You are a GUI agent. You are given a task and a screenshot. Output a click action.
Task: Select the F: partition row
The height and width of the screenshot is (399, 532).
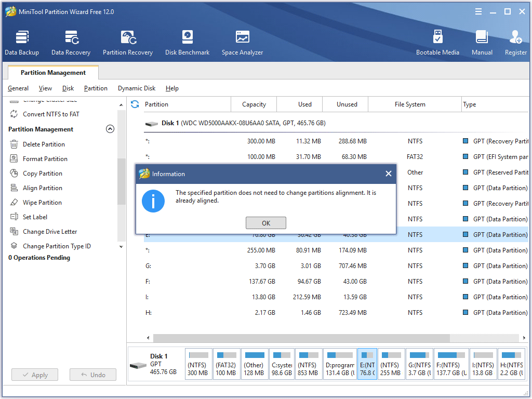[x=336, y=282]
